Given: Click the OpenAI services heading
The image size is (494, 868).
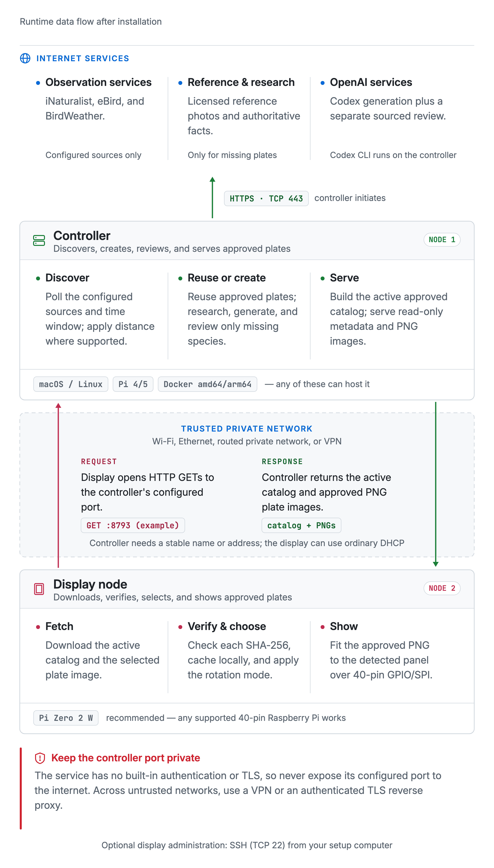Looking at the screenshot, I should (371, 82).
